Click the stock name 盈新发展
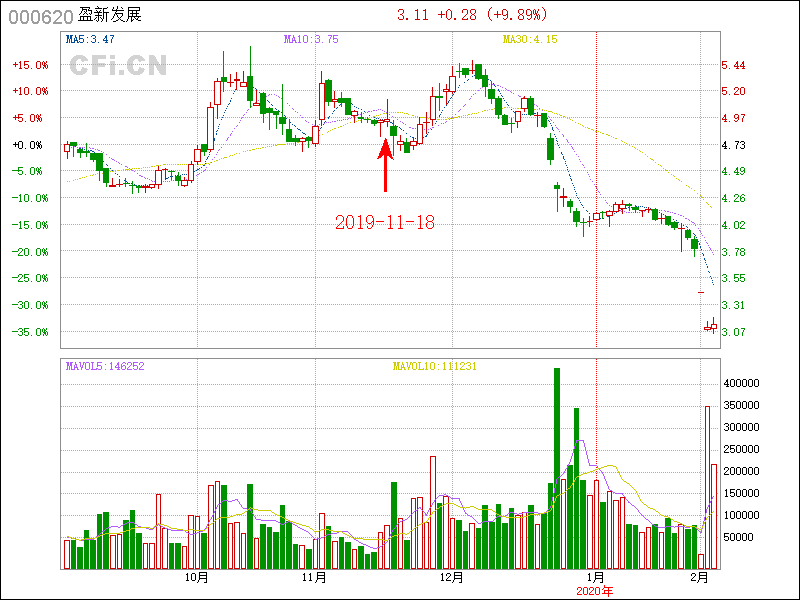This screenshot has width=800, height=600. (114, 15)
